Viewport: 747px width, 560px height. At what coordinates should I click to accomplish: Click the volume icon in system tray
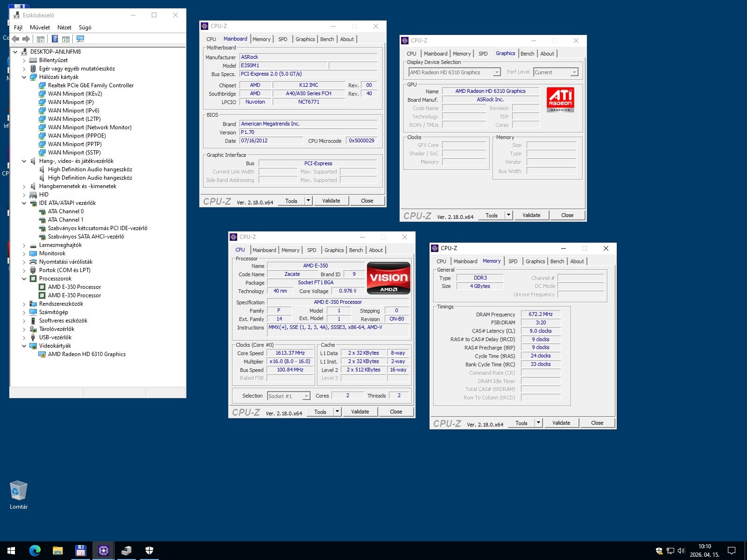[x=681, y=551]
